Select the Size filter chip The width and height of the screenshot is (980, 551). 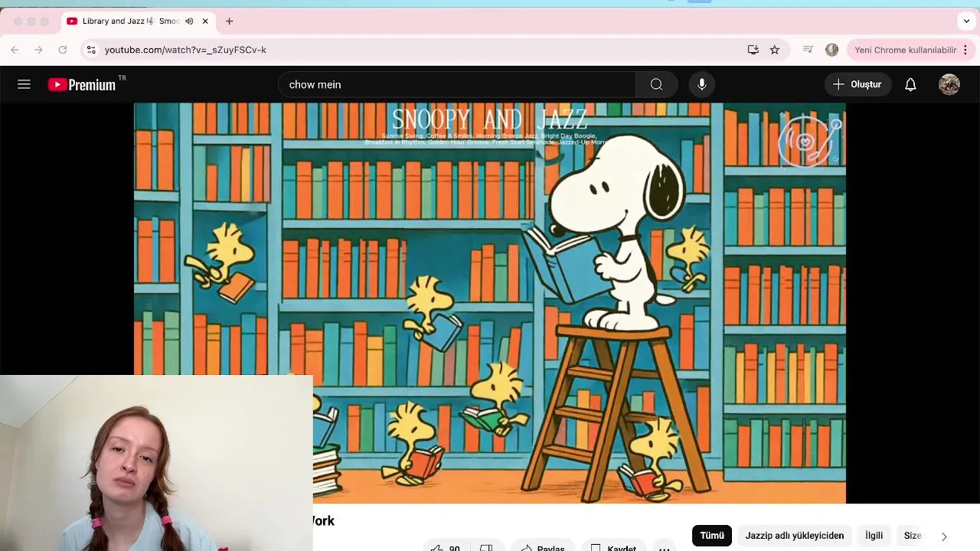point(913,536)
